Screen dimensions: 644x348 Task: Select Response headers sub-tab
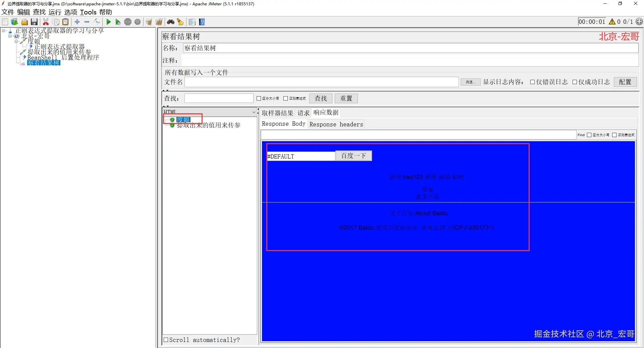coord(336,124)
